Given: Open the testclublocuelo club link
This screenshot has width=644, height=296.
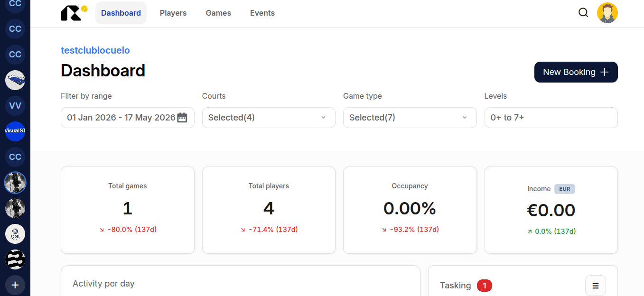Looking at the screenshot, I should [x=95, y=50].
